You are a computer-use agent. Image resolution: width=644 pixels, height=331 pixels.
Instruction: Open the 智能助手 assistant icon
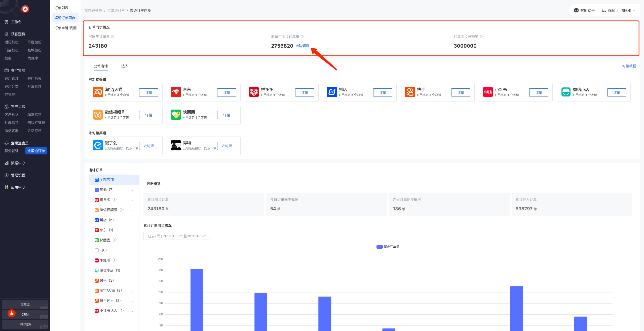pyautogui.click(x=576, y=10)
